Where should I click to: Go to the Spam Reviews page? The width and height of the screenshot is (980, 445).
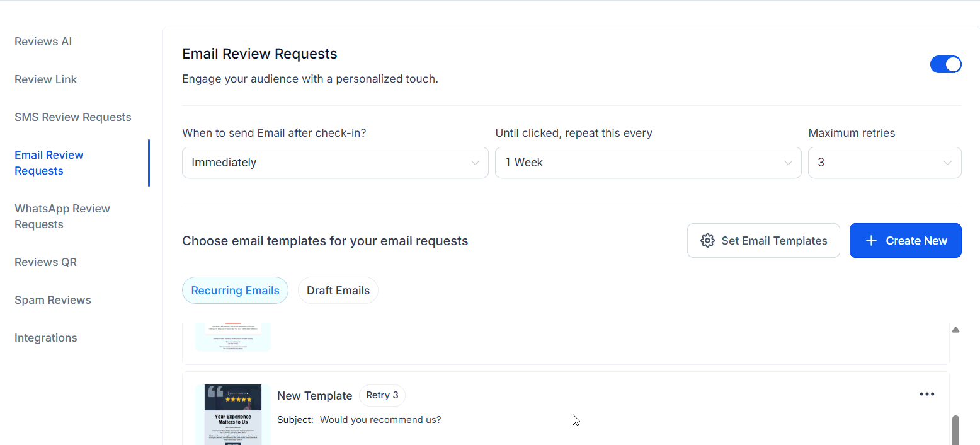point(52,299)
